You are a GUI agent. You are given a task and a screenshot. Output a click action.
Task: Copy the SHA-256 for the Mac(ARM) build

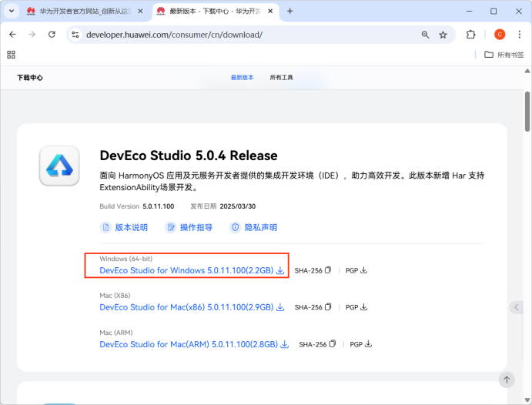pos(317,344)
